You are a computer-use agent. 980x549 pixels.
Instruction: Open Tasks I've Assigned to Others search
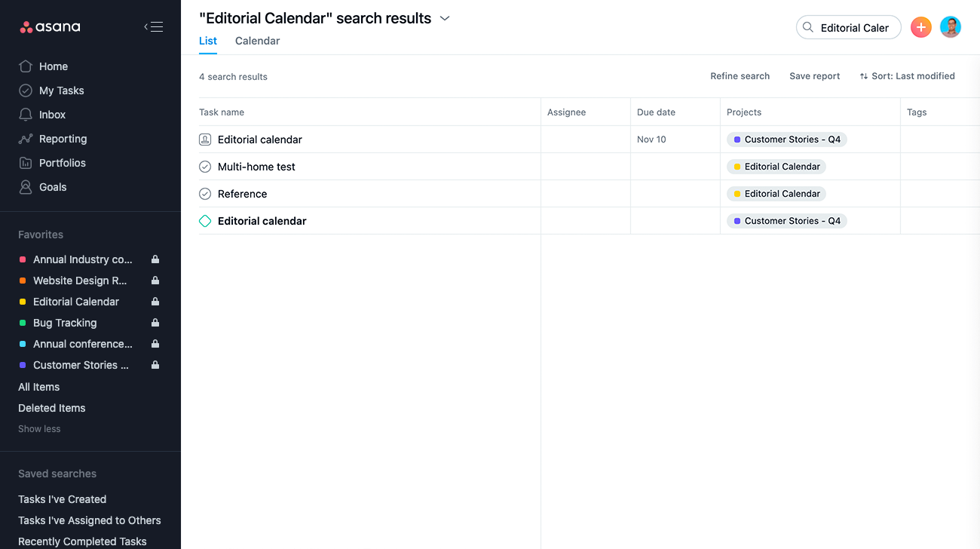point(90,520)
